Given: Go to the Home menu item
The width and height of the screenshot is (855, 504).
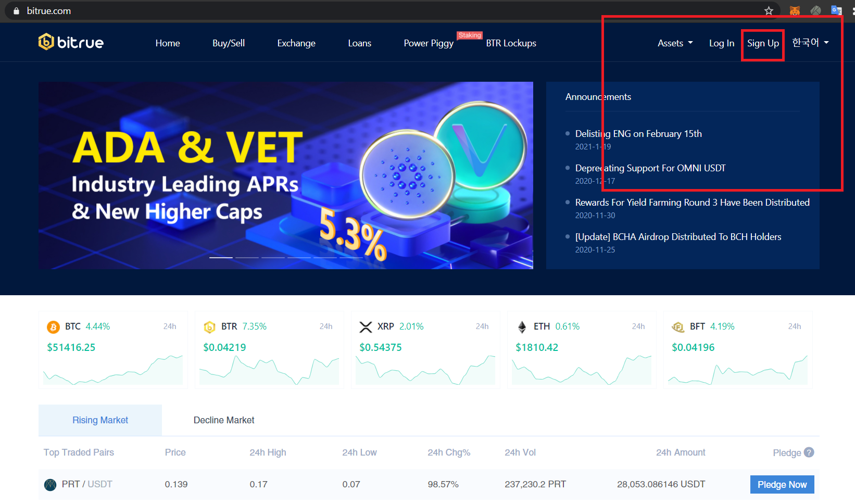Looking at the screenshot, I should click(x=168, y=43).
